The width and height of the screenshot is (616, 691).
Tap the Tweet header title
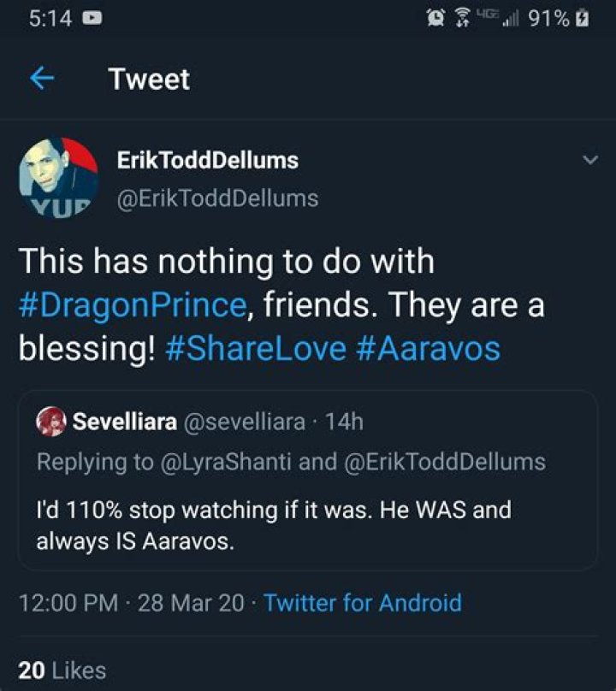[149, 80]
